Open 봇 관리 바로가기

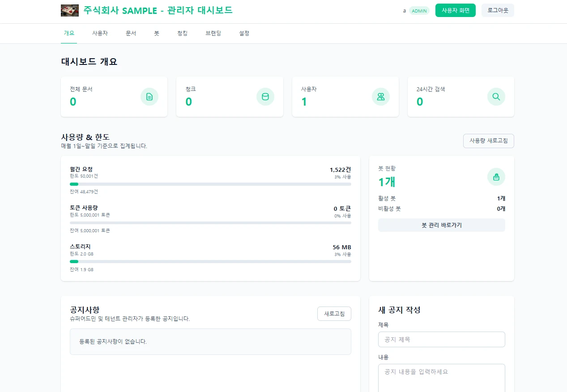[441, 225]
